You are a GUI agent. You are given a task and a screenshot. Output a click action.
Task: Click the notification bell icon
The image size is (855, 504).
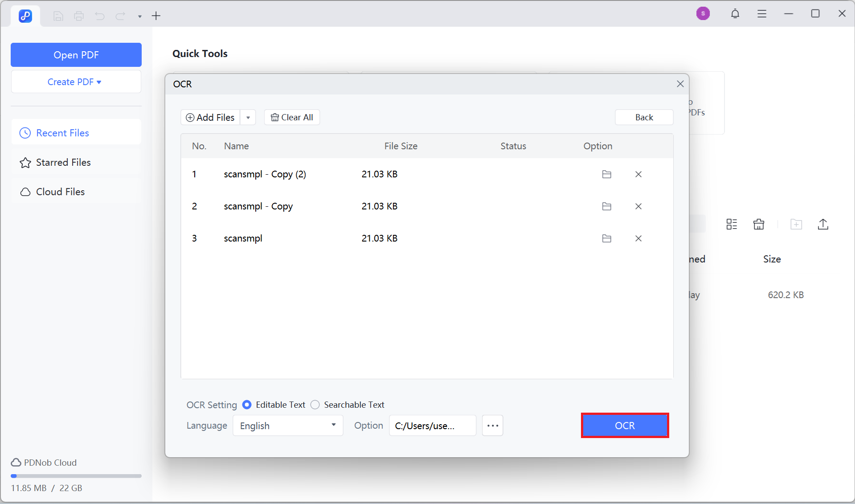(x=735, y=14)
